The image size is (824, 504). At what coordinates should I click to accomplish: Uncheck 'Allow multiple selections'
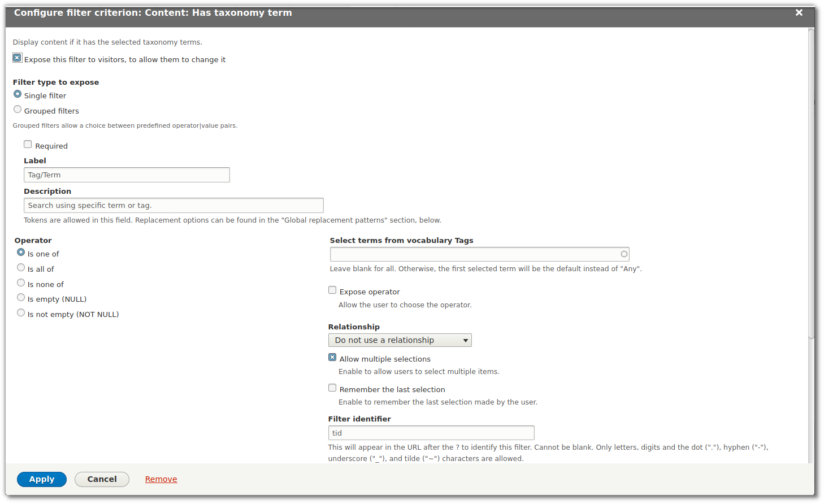(332, 357)
